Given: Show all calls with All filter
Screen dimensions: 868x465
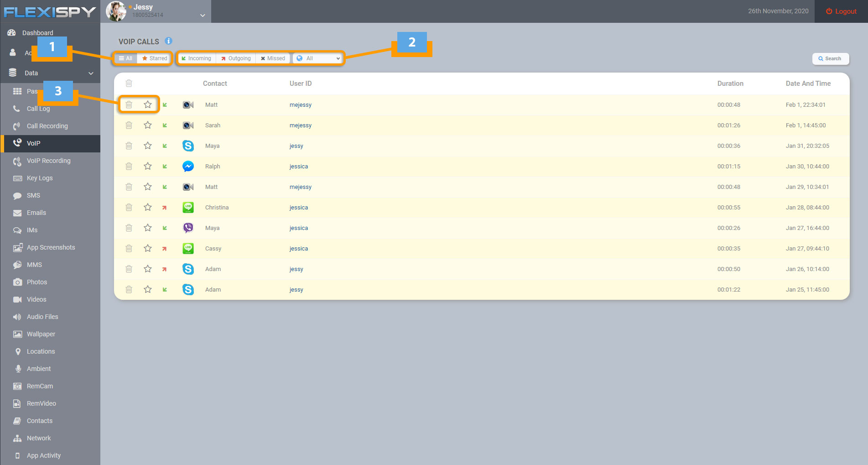Looking at the screenshot, I should pos(125,58).
